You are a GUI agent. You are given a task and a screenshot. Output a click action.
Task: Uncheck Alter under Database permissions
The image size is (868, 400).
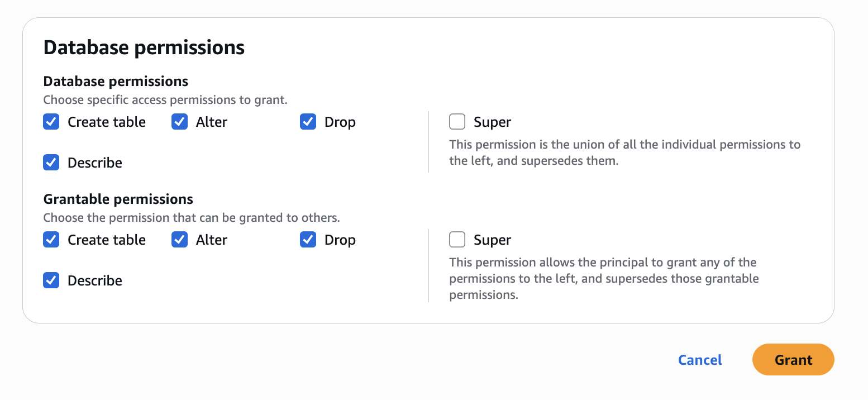pos(180,122)
